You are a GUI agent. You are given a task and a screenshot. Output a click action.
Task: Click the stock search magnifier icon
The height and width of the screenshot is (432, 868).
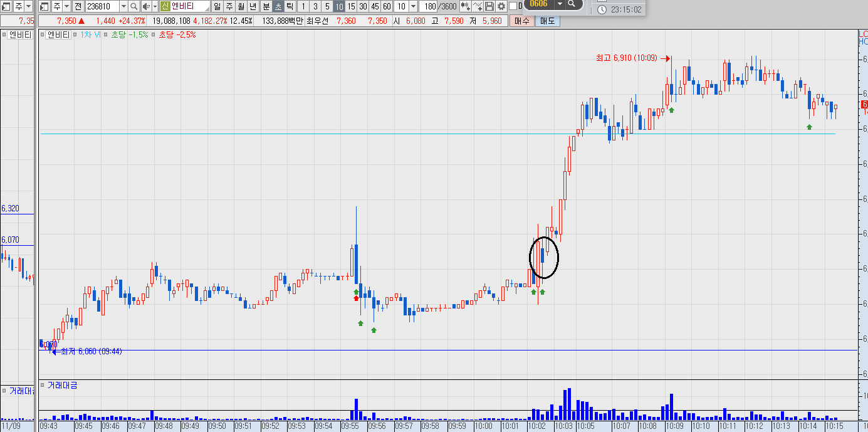point(133,6)
